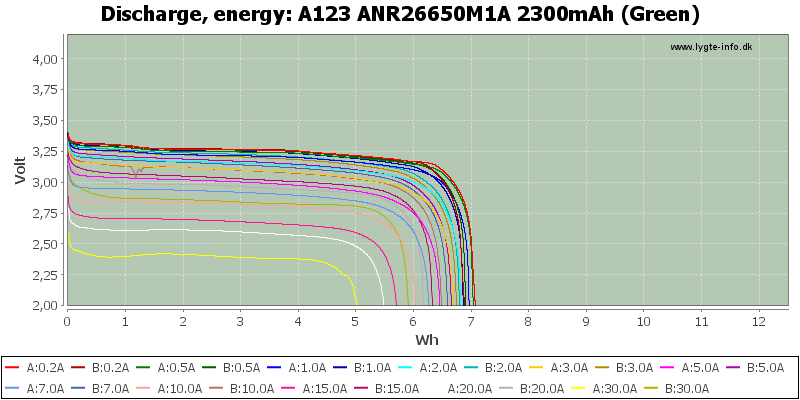Click the www.lygte-info.dk text in chart
This screenshot has width=800, height=400.
pyautogui.click(x=711, y=47)
